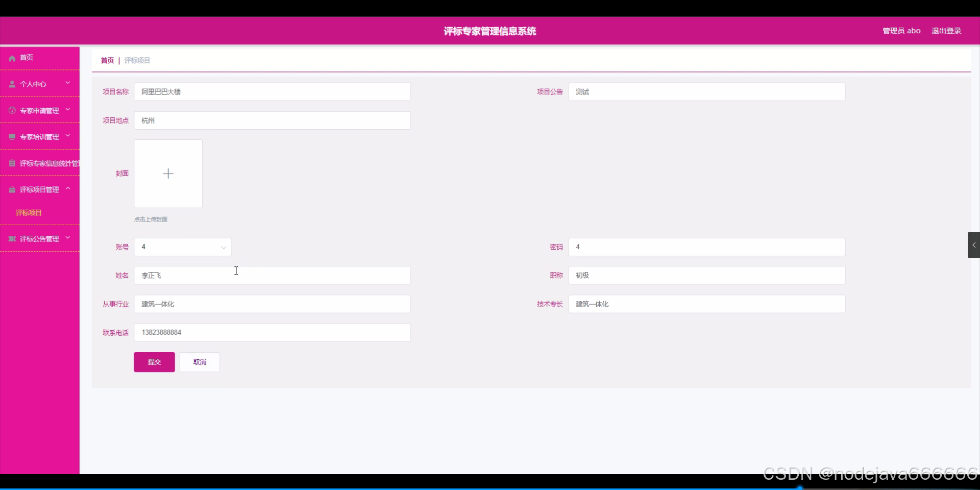Click 退出登录 to log out
The height and width of the screenshot is (490, 980).
(x=946, y=31)
